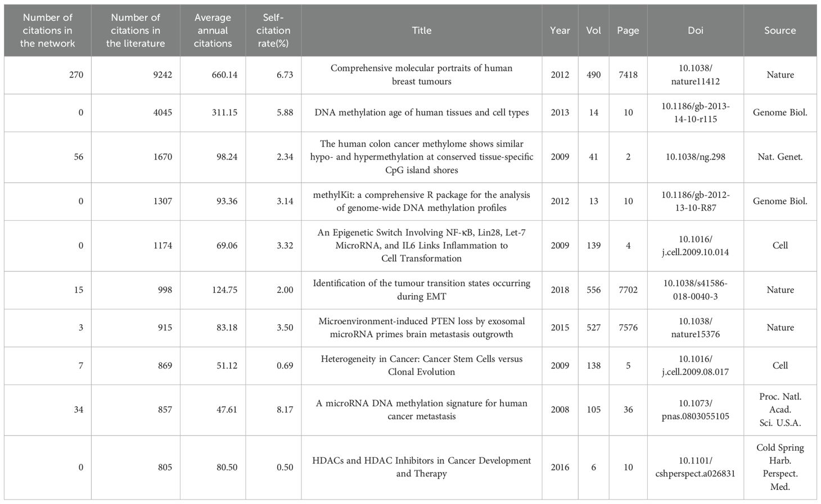Viewport: 821px width, 504px height.
Task: Click the 'Year' column header
Action: 560,30
